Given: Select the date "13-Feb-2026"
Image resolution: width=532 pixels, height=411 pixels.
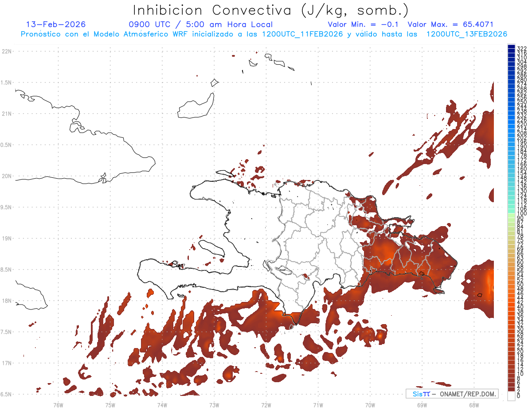Looking at the screenshot, I should click(x=56, y=24).
